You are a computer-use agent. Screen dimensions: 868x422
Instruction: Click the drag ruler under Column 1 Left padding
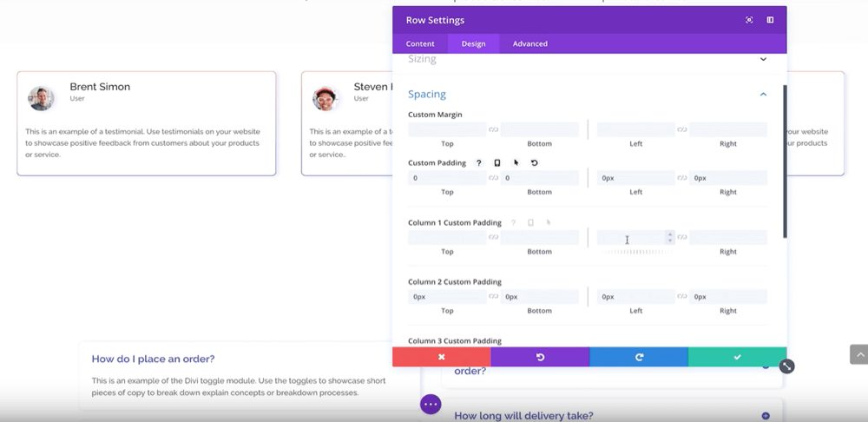point(636,252)
